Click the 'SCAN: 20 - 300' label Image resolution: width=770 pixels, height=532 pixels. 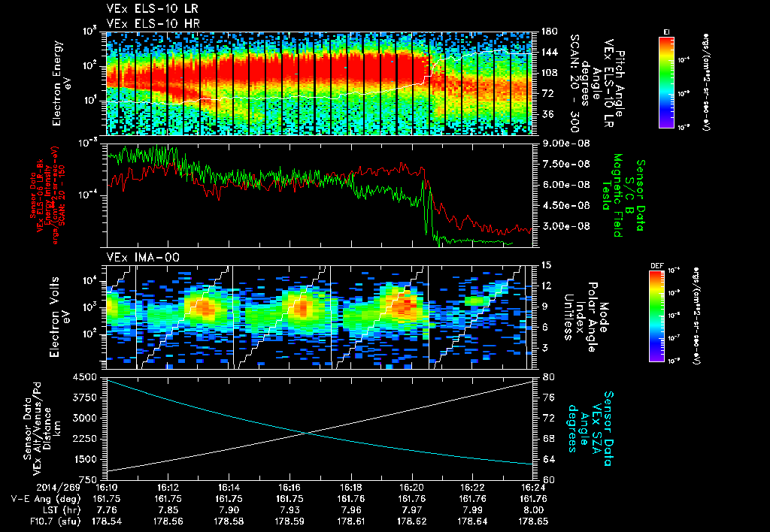point(574,83)
